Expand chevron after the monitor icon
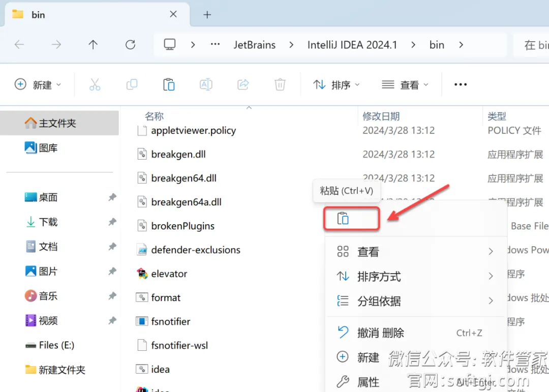 [193, 45]
